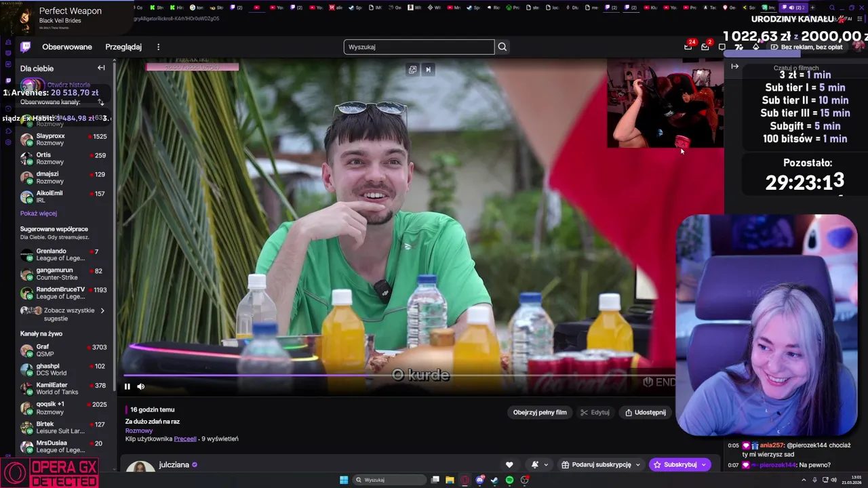Open File Explorer from taskbar
The width and height of the screenshot is (868, 488).
[x=450, y=480]
